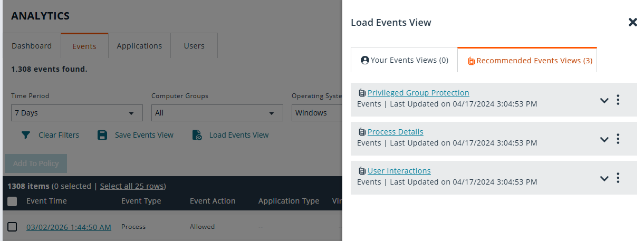
Task: Click the Clear Filters label
Action: coord(59,135)
